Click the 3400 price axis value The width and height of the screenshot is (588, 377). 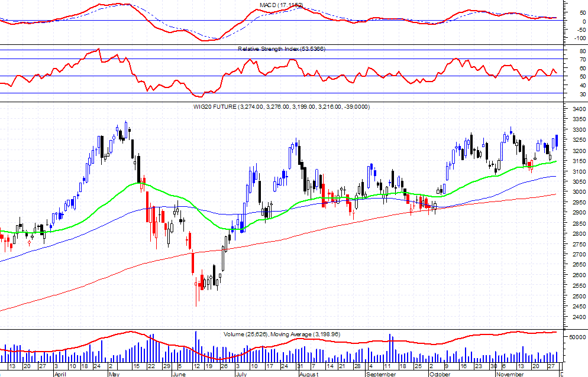coord(579,109)
